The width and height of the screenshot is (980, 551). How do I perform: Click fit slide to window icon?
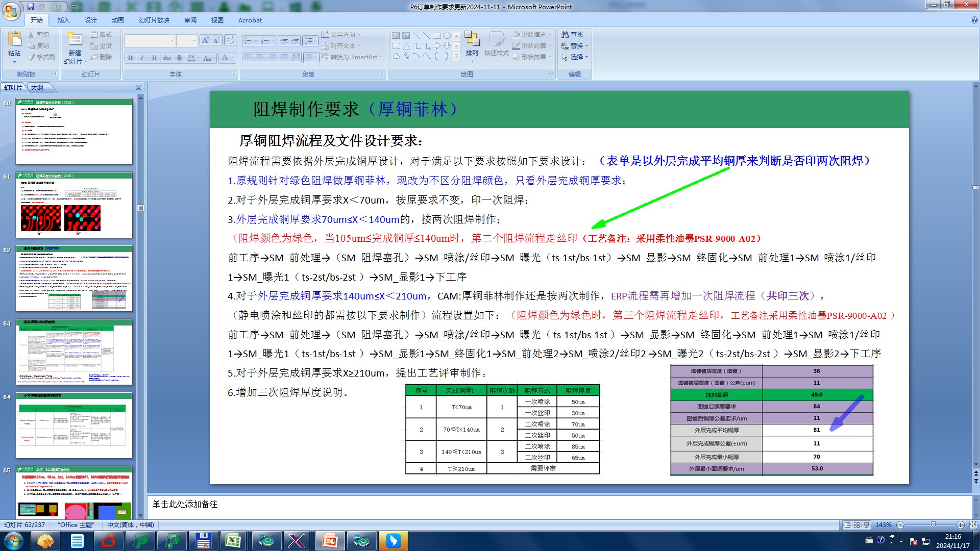(x=973, y=525)
